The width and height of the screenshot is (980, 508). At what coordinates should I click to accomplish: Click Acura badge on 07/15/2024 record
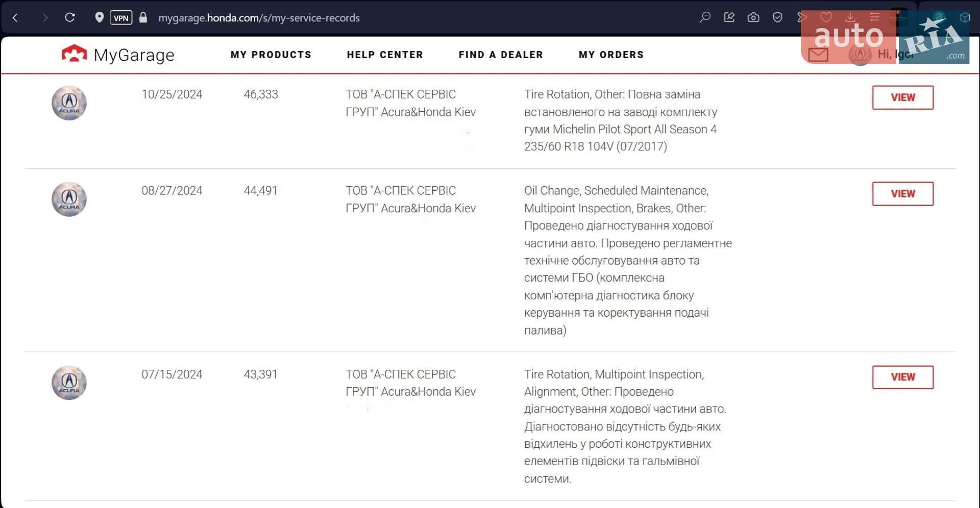click(69, 383)
